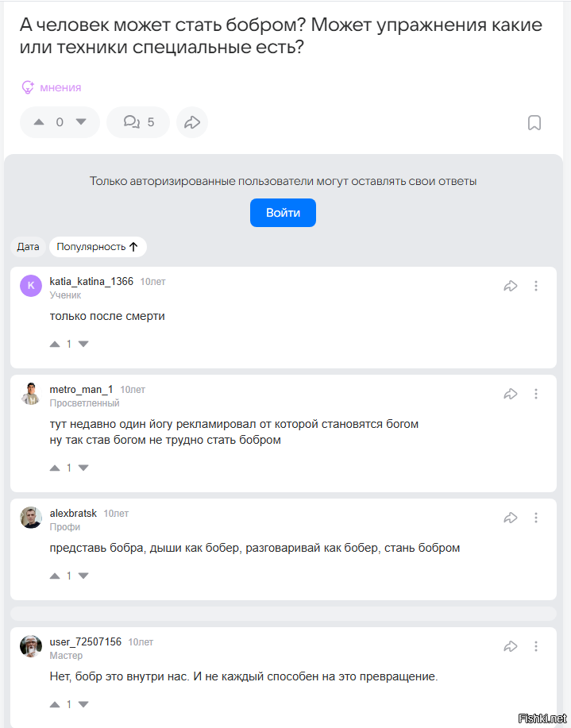Open more options menu on metro_man_1's answer
571x728 pixels.
point(536,394)
